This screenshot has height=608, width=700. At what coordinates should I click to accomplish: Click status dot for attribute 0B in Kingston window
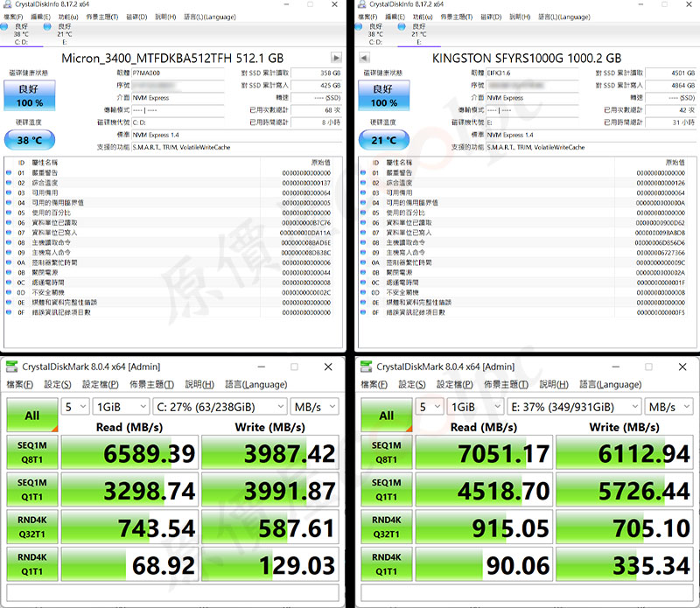[x=363, y=272]
